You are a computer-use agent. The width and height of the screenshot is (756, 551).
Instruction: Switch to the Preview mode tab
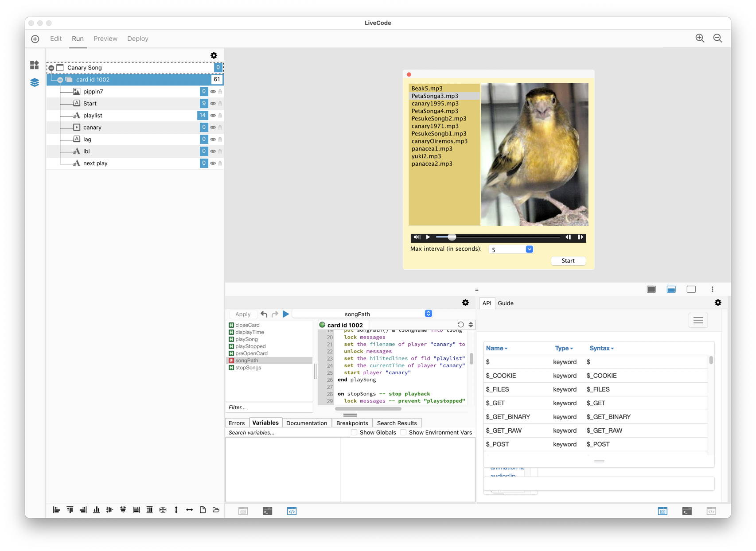point(105,39)
